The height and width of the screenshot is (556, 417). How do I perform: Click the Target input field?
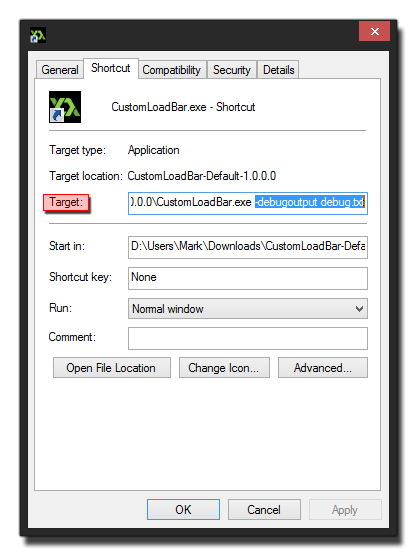coord(248,203)
